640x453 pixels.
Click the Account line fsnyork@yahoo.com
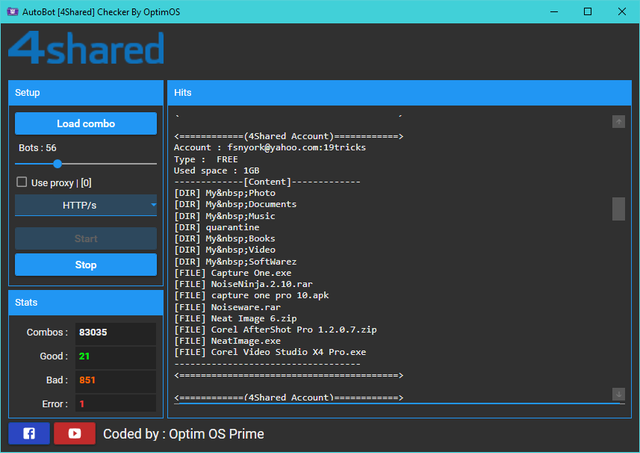click(x=270, y=147)
